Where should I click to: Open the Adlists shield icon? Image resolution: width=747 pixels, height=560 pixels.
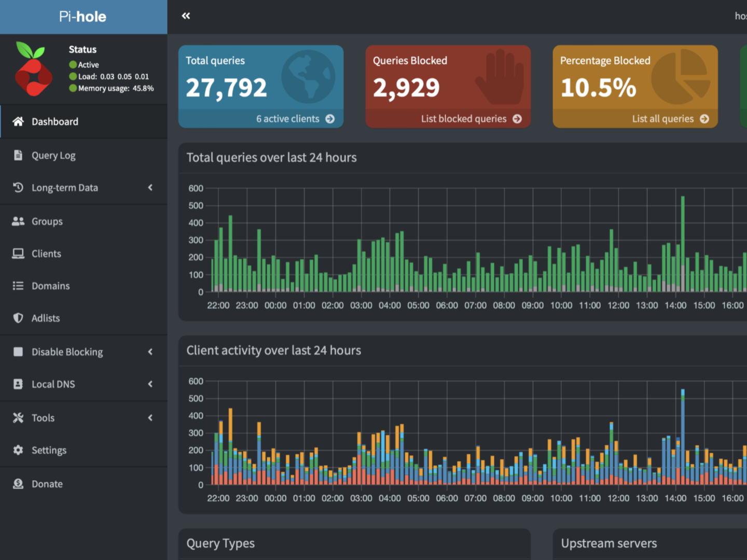pos(18,318)
